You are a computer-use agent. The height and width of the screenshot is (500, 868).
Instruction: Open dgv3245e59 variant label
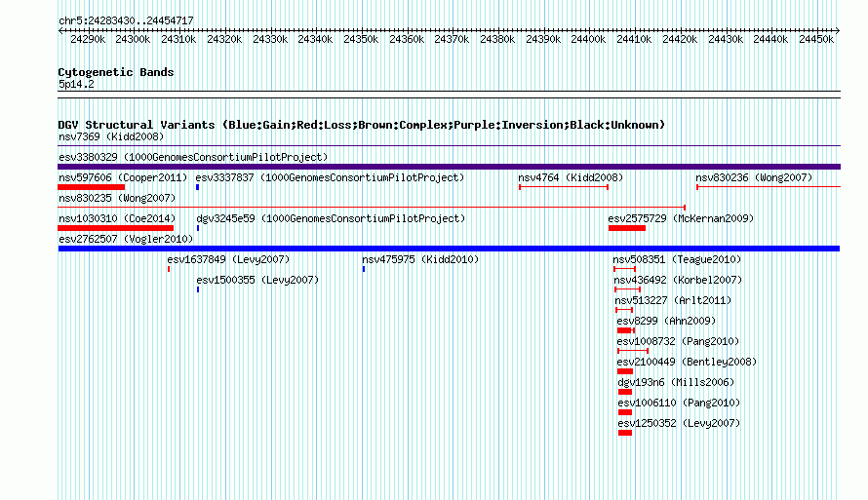point(331,218)
